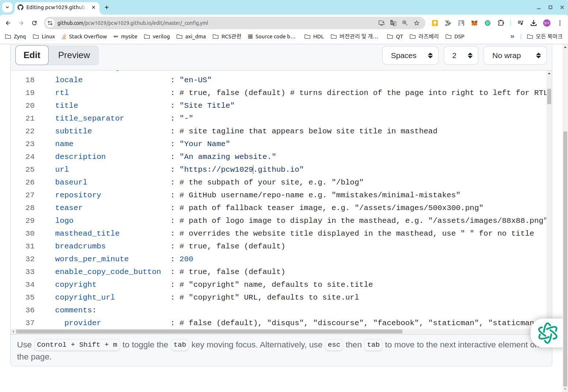Open the ChatGPT extension
This screenshot has width=568, height=392.
tap(487, 23)
